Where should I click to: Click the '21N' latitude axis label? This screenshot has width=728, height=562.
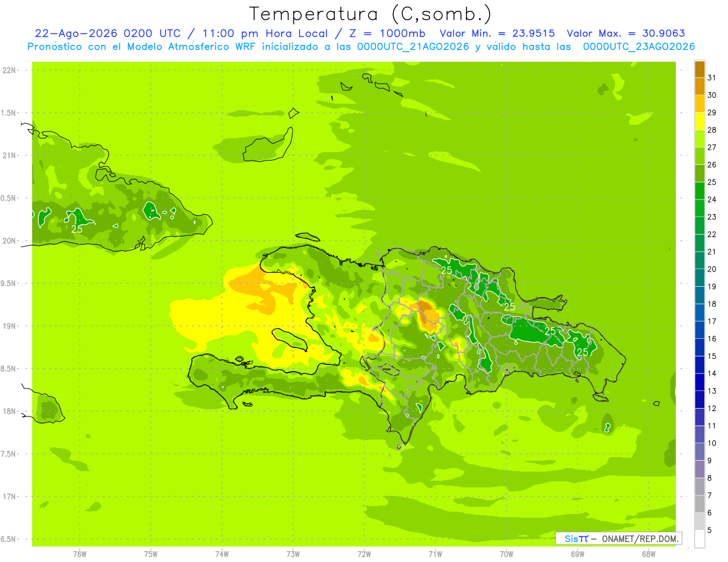click(10, 156)
